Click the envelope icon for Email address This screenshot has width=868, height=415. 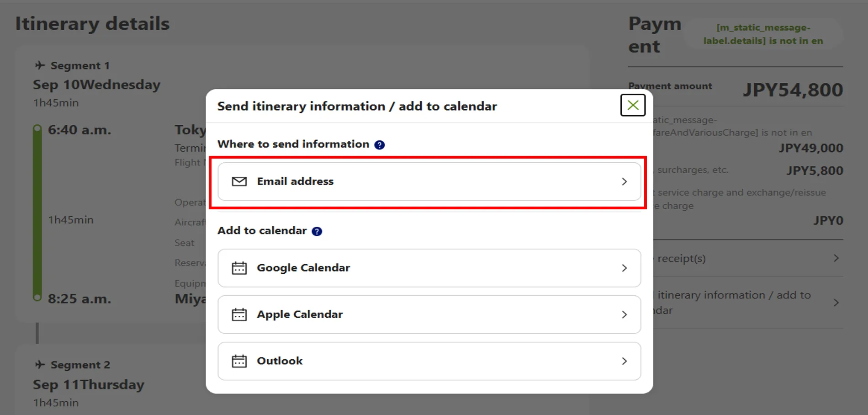click(x=239, y=181)
